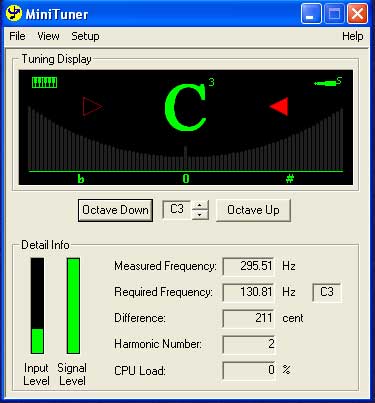The height and width of the screenshot is (403, 375).
Task: Open the File menu
Action: [x=17, y=36]
